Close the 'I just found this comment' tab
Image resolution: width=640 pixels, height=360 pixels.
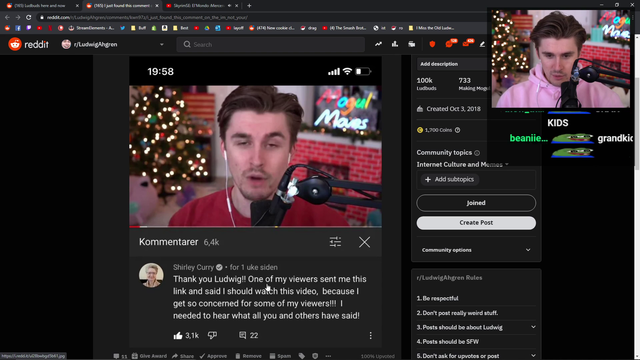click(157, 6)
